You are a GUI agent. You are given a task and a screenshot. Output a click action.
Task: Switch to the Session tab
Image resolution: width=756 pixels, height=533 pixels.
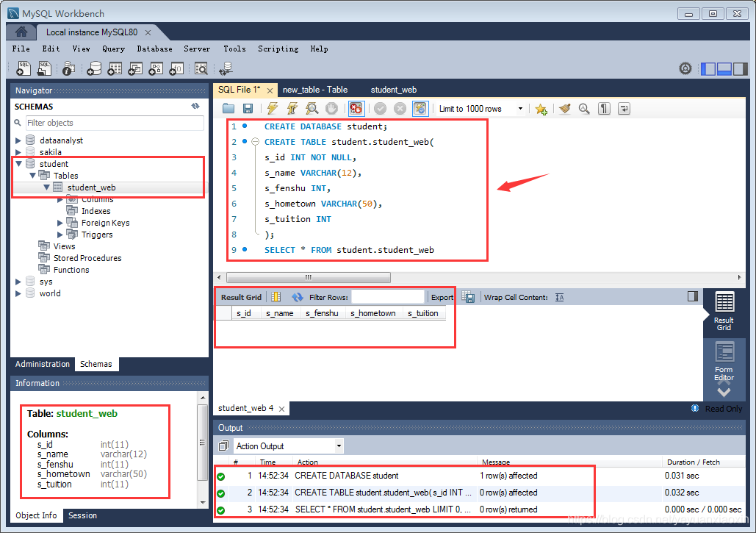pos(82,515)
